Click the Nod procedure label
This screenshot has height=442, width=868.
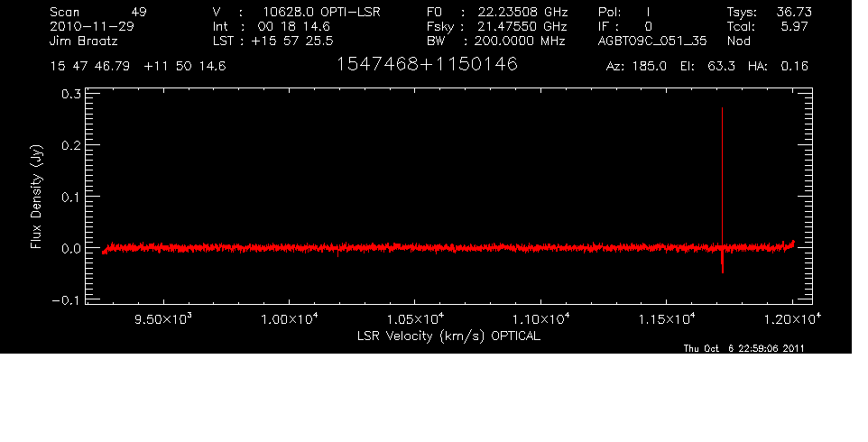(x=738, y=41)
